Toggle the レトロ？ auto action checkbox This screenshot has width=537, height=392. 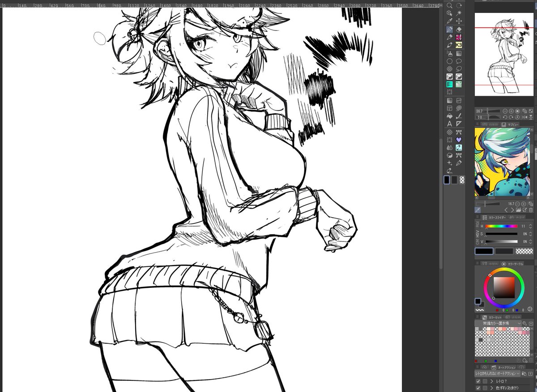[x=478, y=381]
